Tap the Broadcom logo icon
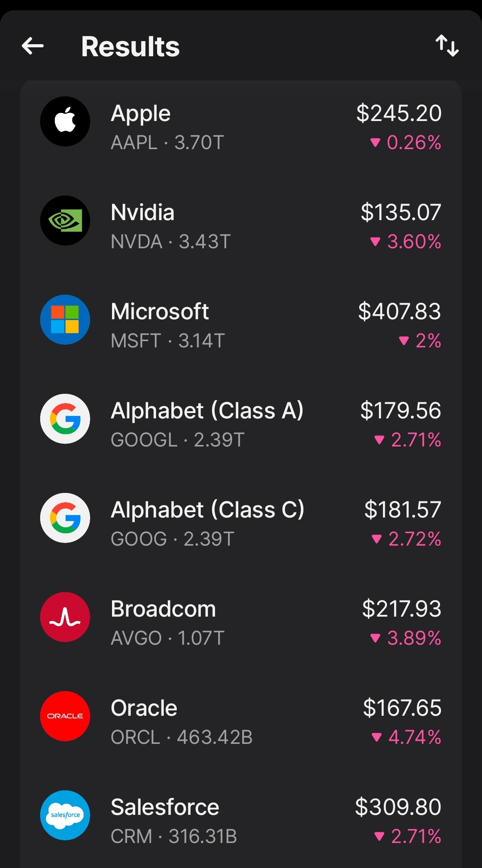This screenshot has width=482, height=868. pos(65,617)
